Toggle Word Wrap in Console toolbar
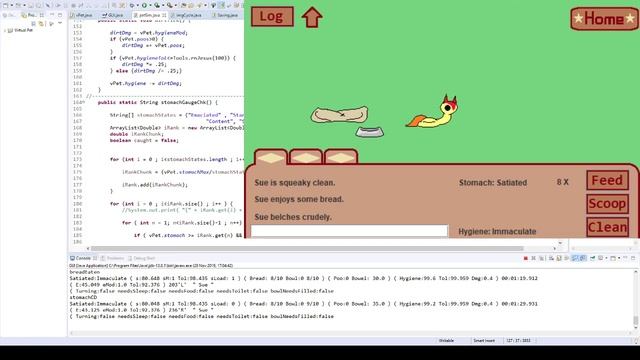 567,258
